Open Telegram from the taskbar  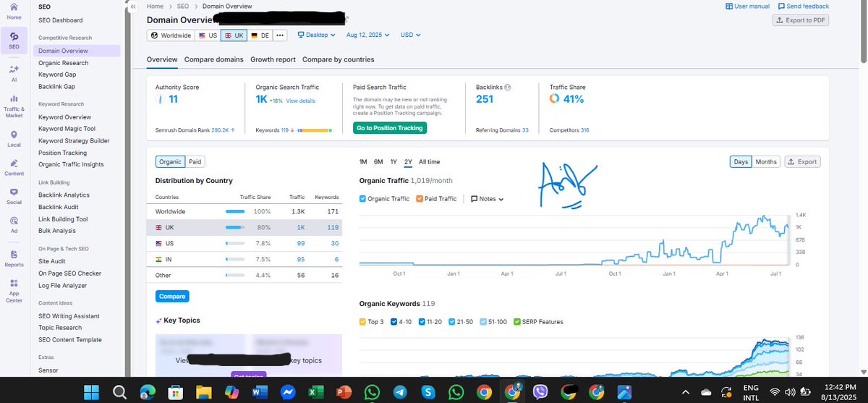(x=400, y=392)
